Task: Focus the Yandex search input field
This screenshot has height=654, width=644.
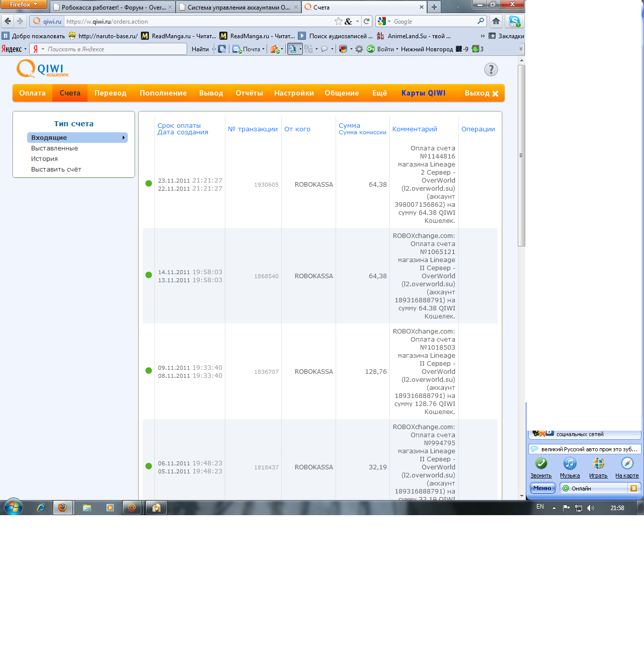Action: click(116, 49)
